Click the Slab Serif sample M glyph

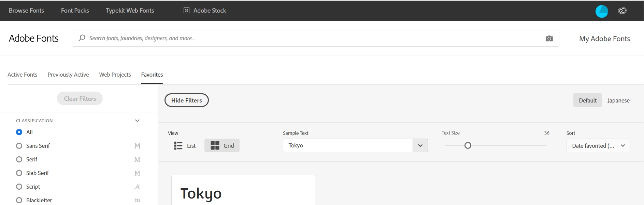(x=137, y=173)
